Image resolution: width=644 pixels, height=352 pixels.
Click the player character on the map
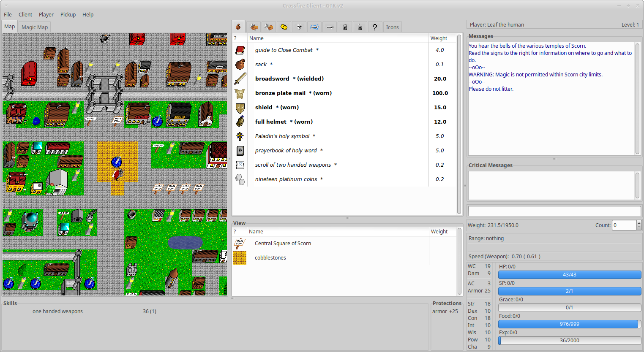[117, 174]
